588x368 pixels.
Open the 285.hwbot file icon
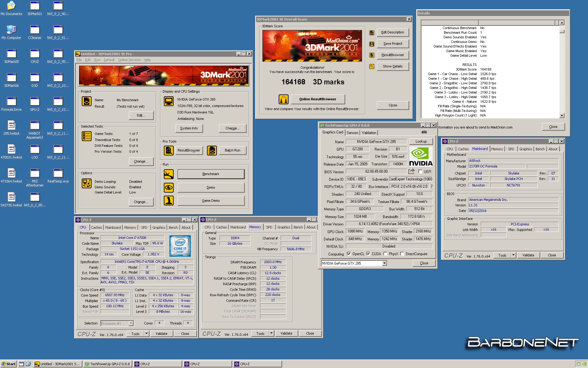click(11, 128)
